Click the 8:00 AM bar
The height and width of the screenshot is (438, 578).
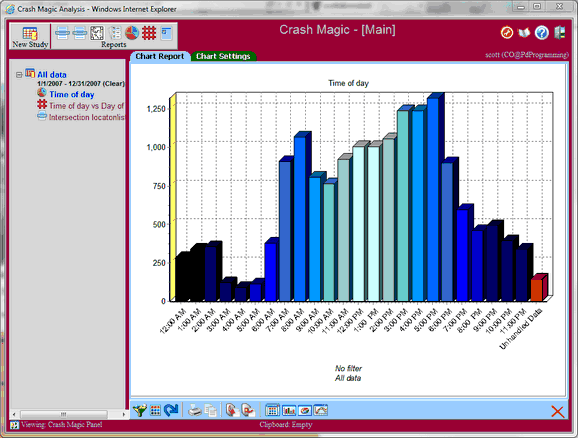coord(300,219)
